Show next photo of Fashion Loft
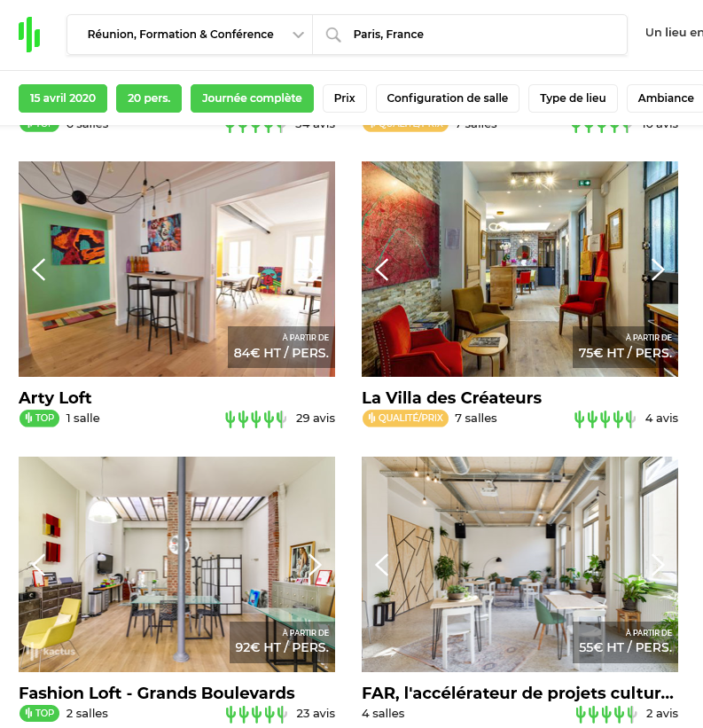This screenshot has height=728, width=703. point(315,565)
